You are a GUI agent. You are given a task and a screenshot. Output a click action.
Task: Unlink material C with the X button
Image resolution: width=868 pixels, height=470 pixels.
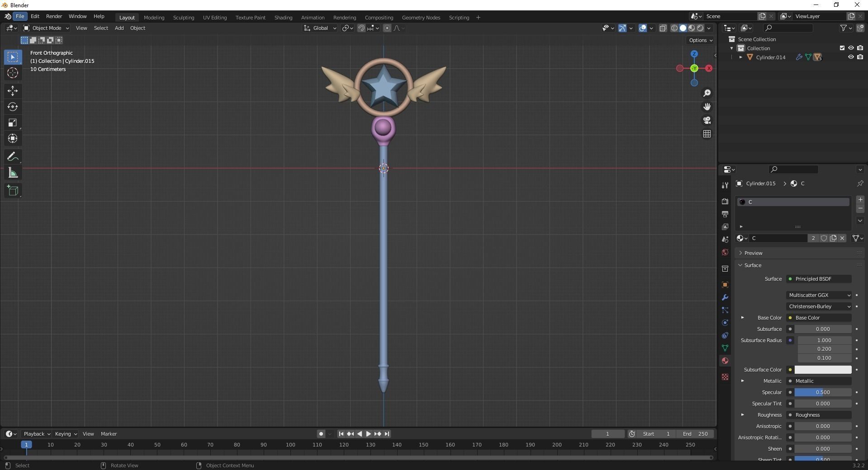pyautogui.click(x=842, y=238)
